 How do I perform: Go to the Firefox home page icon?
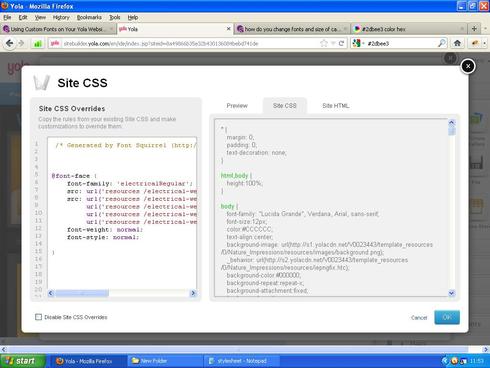point(457,43)
